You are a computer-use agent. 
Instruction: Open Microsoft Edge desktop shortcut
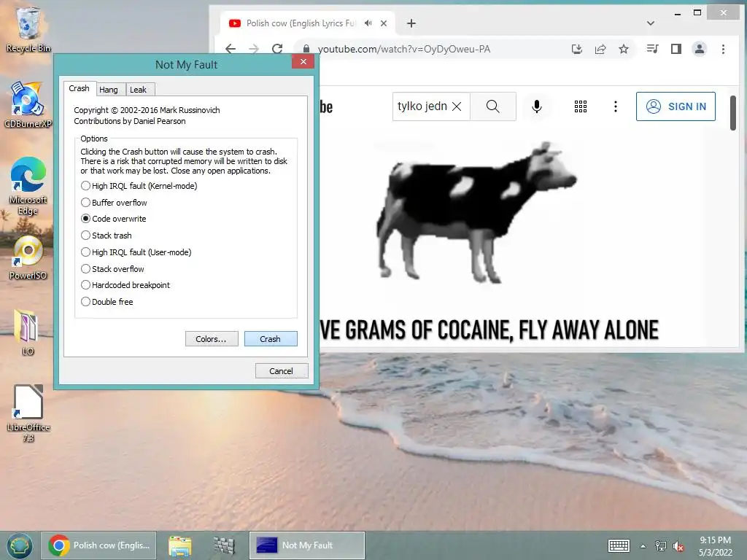28,186
